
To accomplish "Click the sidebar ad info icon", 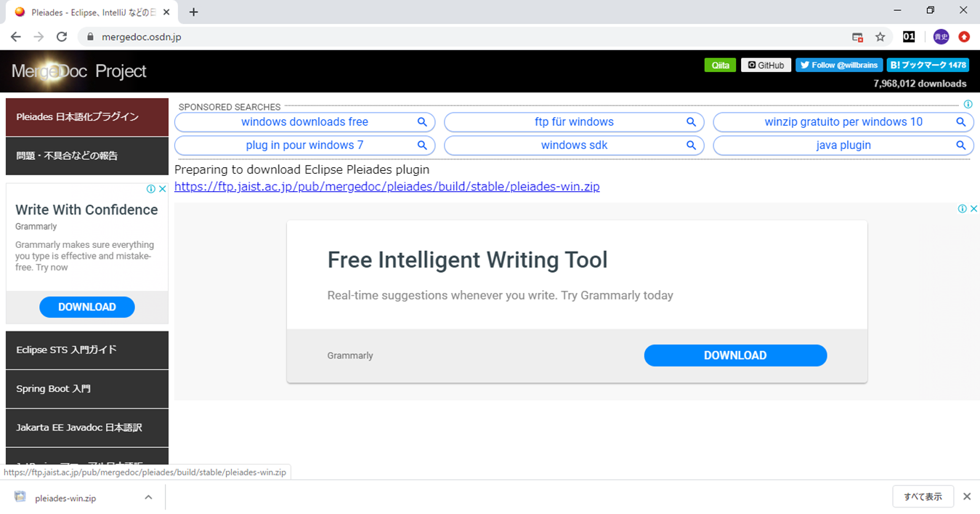I will (151, 188).
